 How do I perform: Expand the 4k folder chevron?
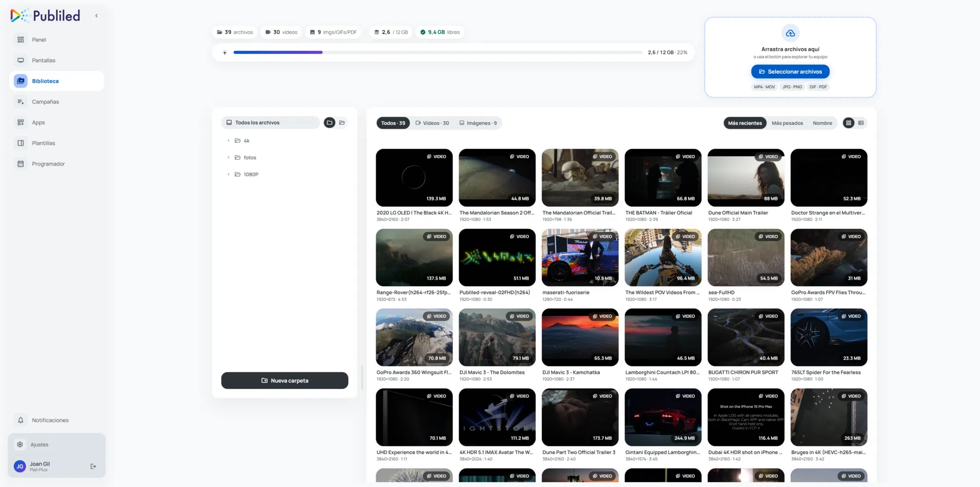point(228,141)
